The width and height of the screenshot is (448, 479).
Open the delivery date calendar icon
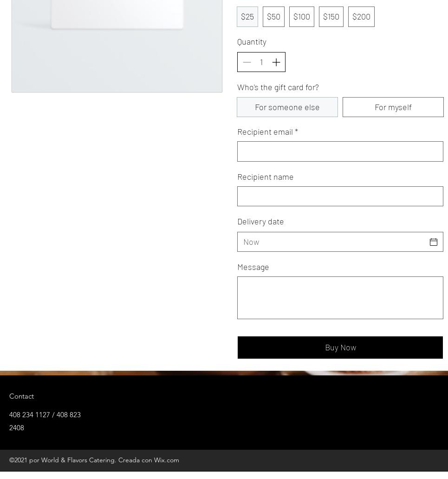click(433, 242)
